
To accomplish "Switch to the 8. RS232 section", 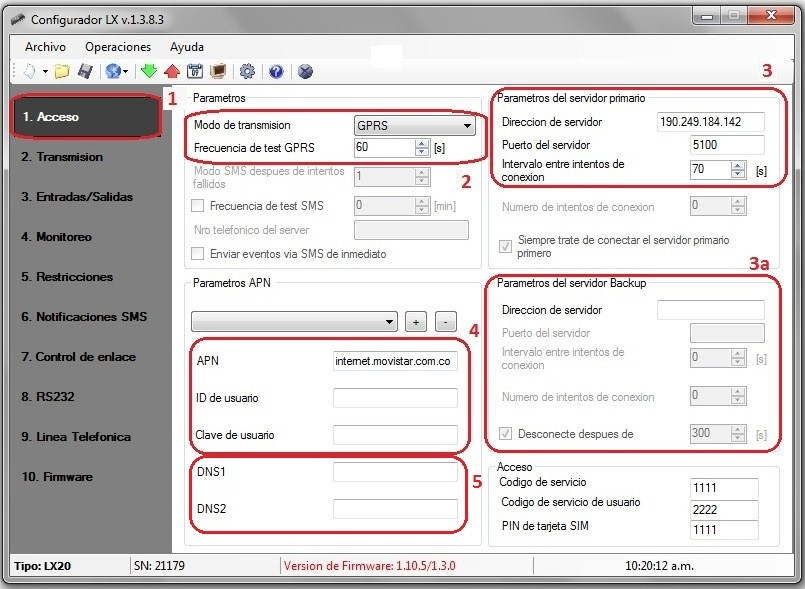I will (x=48, y=397).
